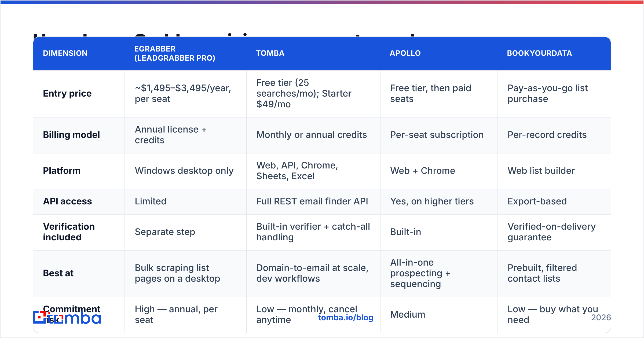Select the Platform row label
The height and width of the screenshot is (338, 644).
(x=62, y=171)
